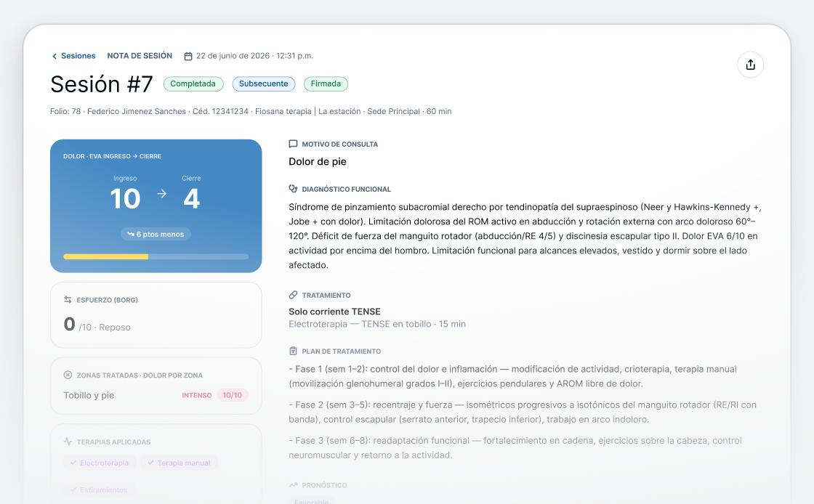Click the NOTA DE SESIÓN label
814x504 pixels.
coord(140,56)
